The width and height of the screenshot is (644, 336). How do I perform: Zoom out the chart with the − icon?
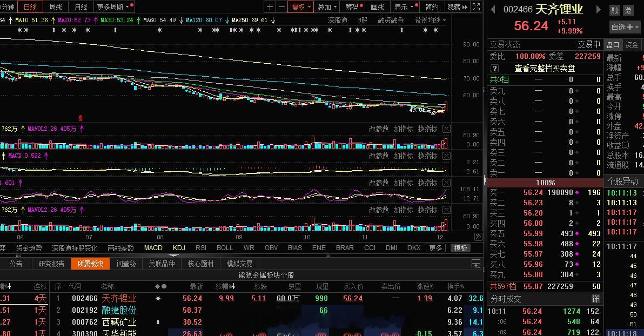click(280, 7)
